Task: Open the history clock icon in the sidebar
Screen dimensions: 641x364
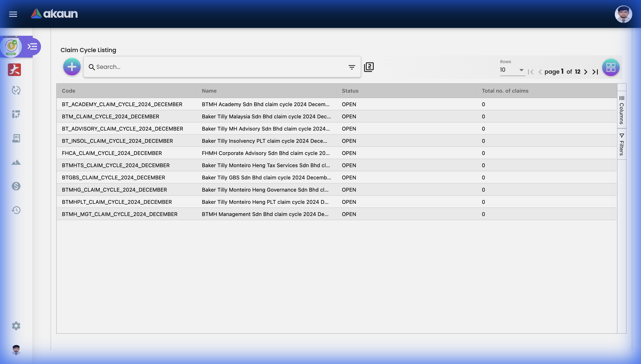Action: [x=16, y=210]
